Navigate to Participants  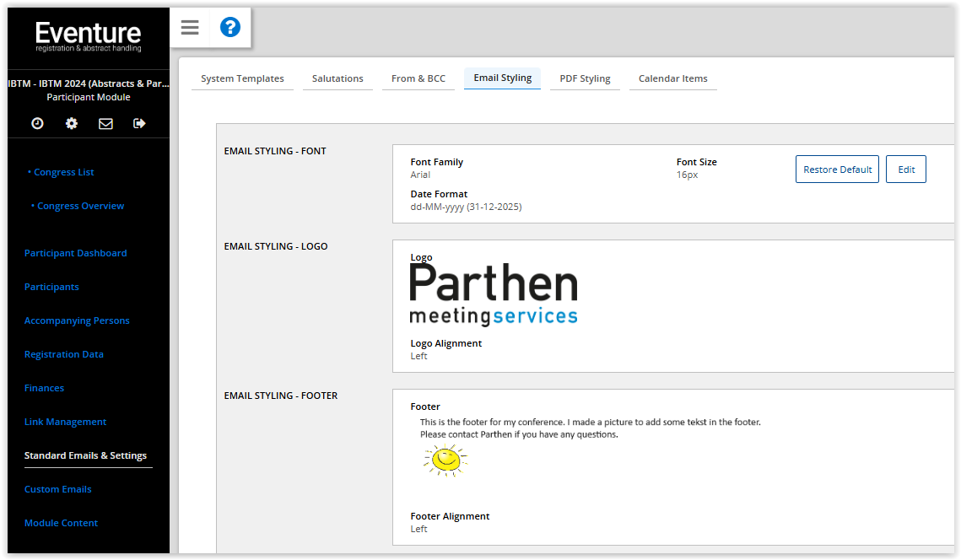point(51,287)
